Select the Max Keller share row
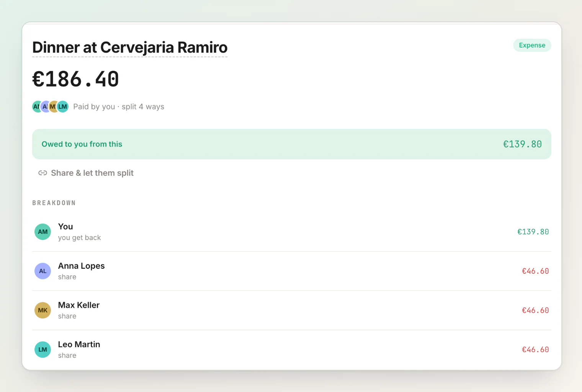 coord(292,310)
